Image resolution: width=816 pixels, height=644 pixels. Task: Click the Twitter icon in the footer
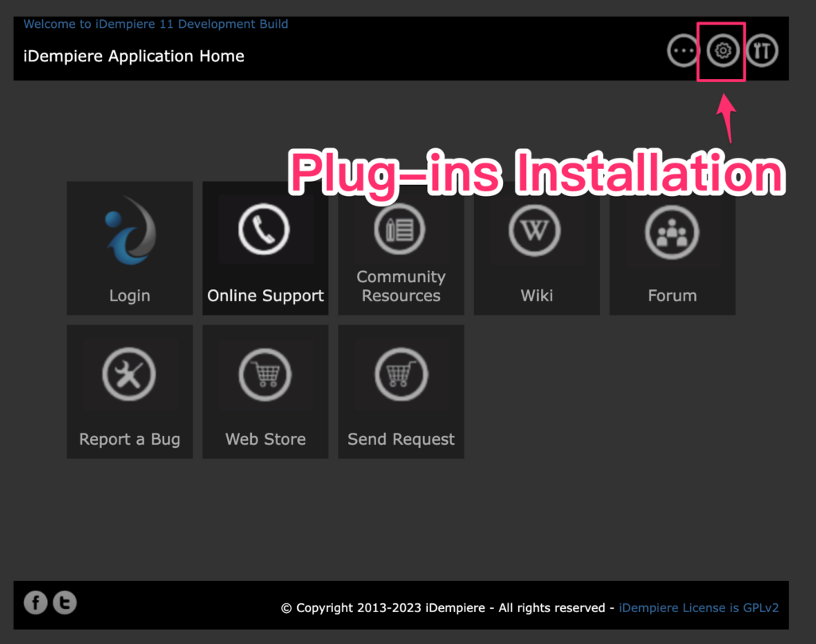65,603
